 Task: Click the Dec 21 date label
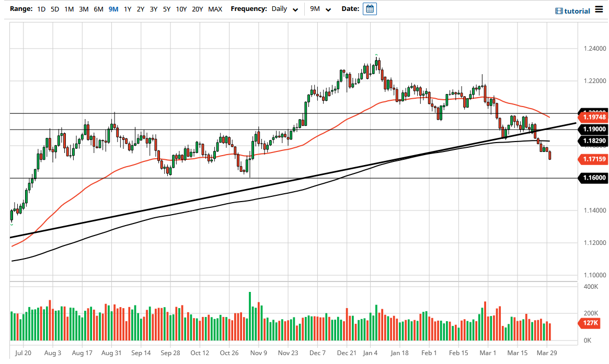tap(347, 353)
